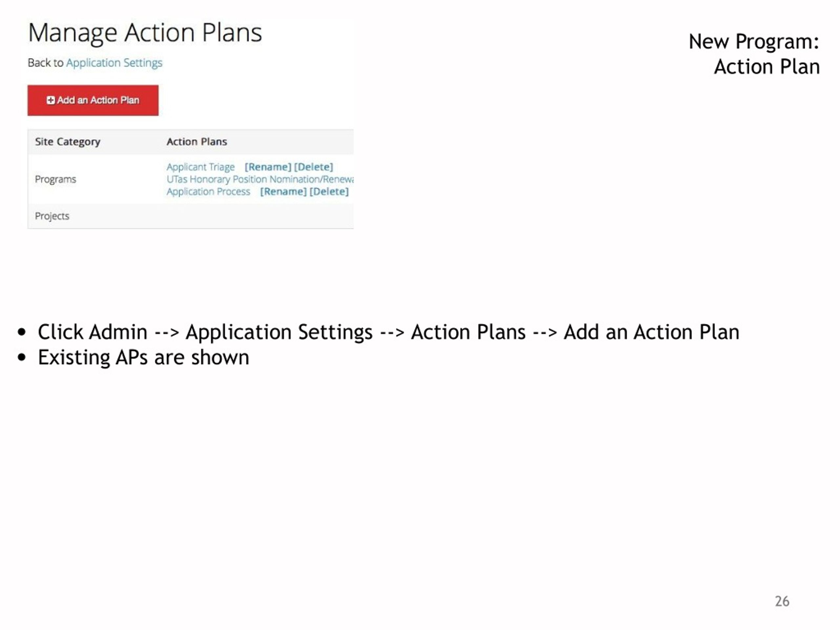Click Delete beside Application Process
The image size is (840, 630).
coord(329,191)
